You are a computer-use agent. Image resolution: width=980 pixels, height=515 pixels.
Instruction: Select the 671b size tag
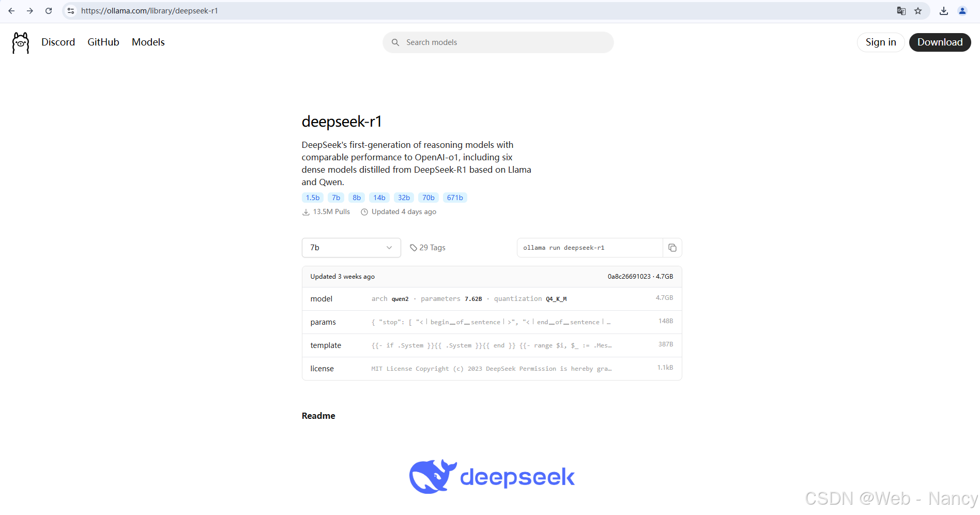(x=455, y=198)
